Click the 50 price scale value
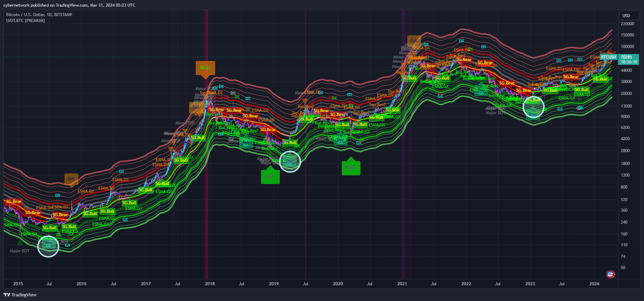This screenshot has width=644, height=301. tap(623, 268)
